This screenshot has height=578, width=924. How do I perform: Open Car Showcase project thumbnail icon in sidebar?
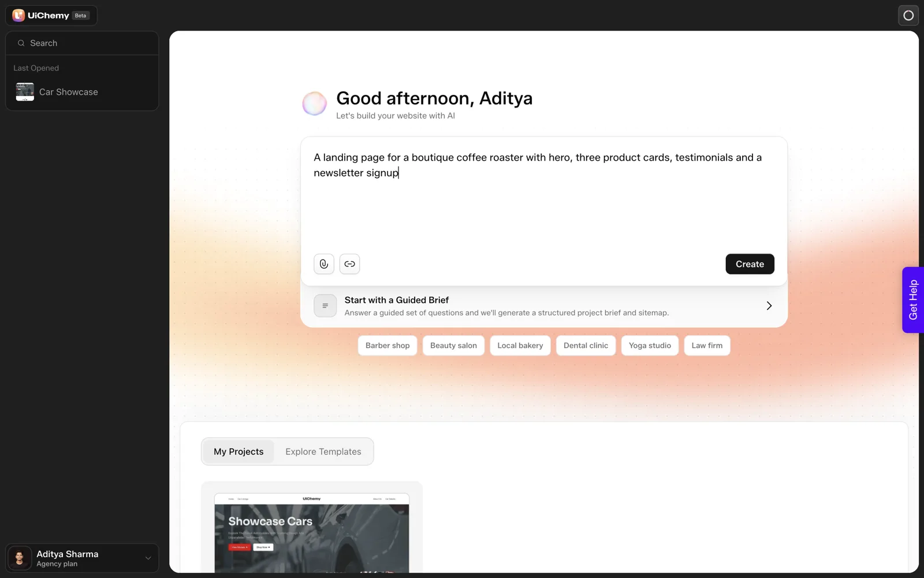point(25,92)
